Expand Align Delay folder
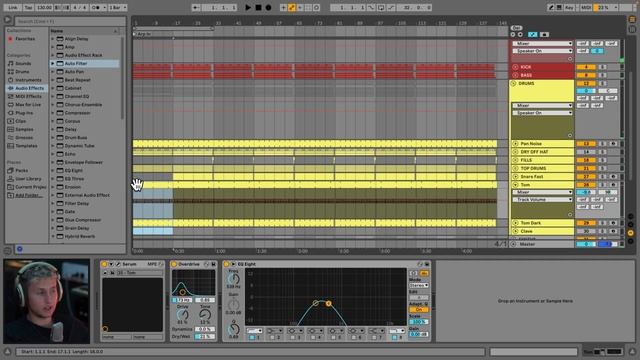 [x=53, y=39]
